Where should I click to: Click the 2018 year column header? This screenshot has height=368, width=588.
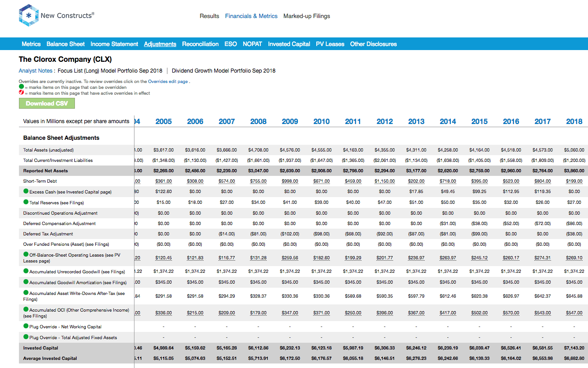pyautogui.click(x=574, y=121)
